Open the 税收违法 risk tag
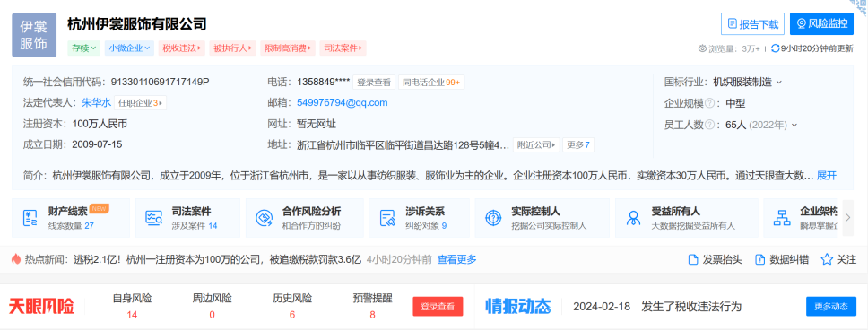The width and height of the screenshot is (868, 331). click(x=180, y=48)
